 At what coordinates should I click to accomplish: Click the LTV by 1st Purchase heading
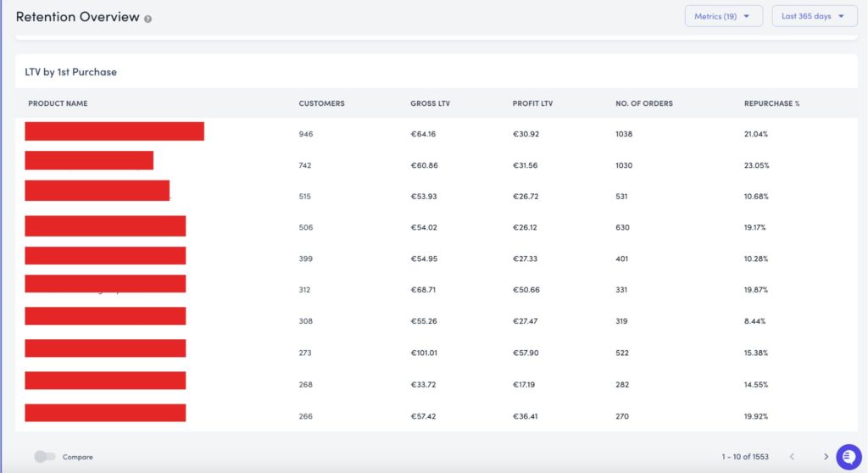tap(71, 72)
